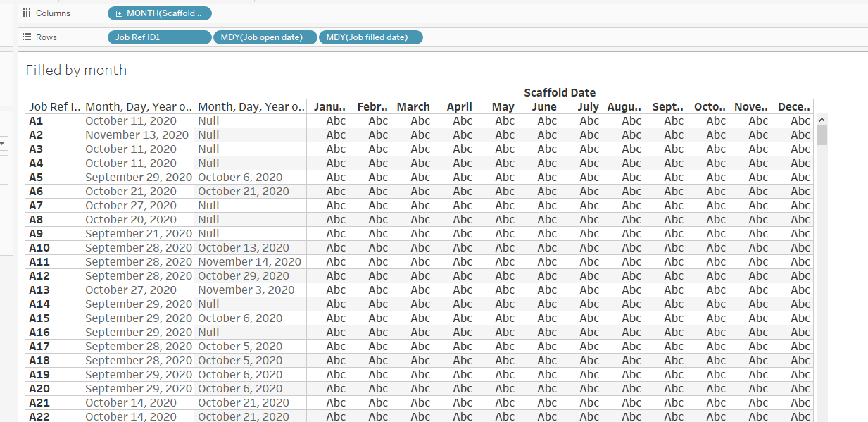Click the scrollbar up arrow on right
The width and height of the screenshot is (868, 422).
point(822,120)
